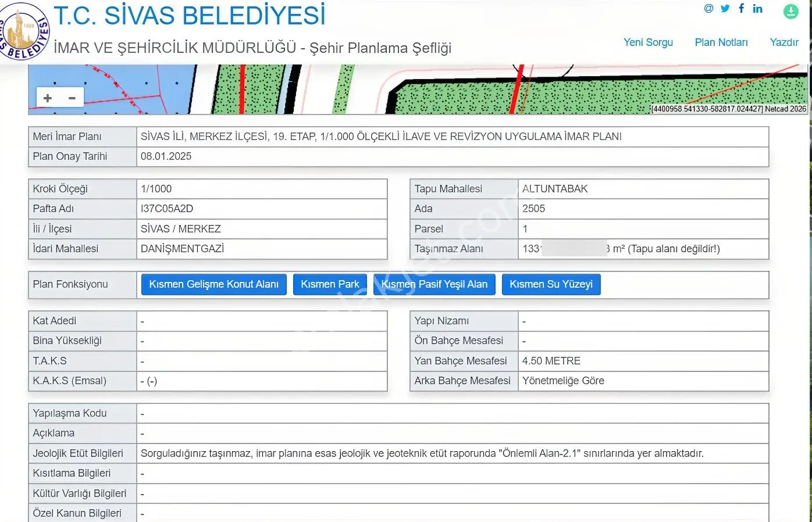Select the 4.50 METRE value

[x=551, y=361]
